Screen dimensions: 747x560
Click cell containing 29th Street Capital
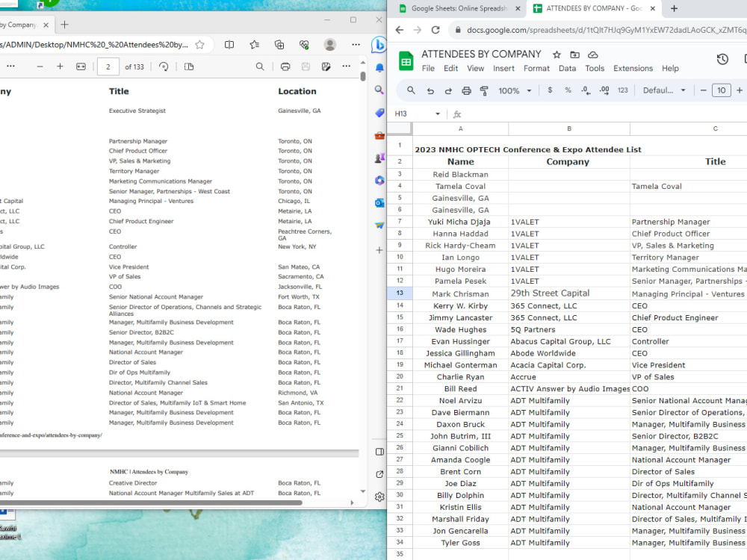coord(568,293)
